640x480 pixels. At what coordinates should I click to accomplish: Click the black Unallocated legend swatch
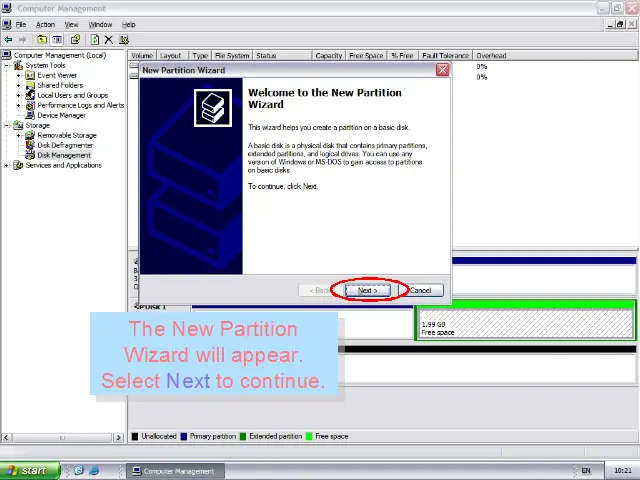(x=135, y=436)
